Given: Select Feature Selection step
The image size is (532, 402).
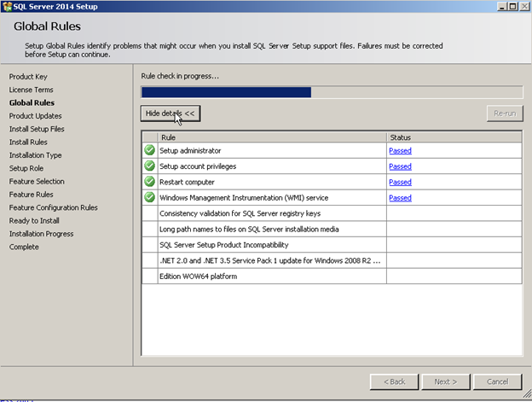Looking at the screenshot, I should pyautogui.click(x=37, y=182).
